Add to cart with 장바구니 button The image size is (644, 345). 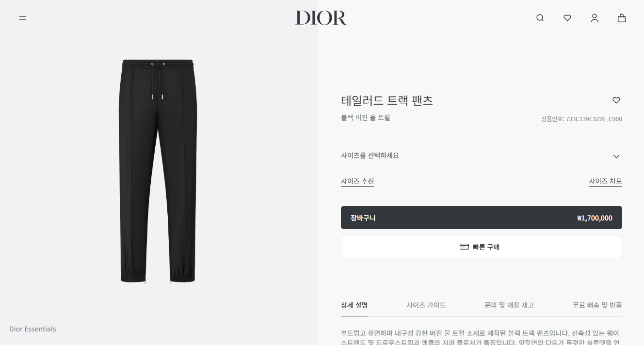[481, 218]
